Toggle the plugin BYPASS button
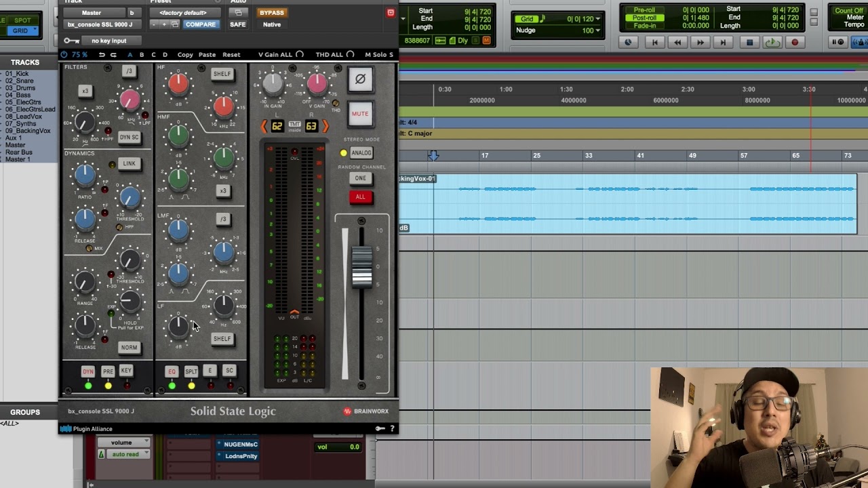The width and height of the screenshot is (868, 488). click(272, 12)
